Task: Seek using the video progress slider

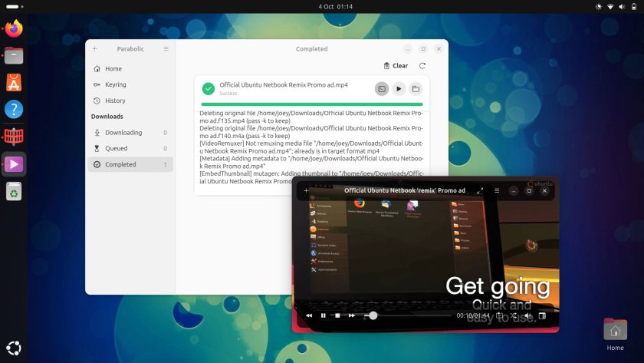Action: point(407,315)
